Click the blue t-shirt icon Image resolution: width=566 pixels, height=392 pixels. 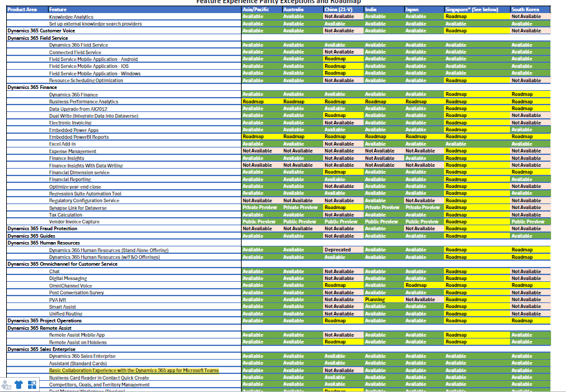coord(19,385)
